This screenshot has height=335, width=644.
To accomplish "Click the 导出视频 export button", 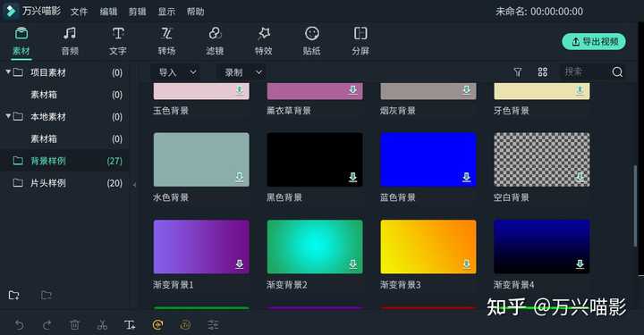I will pyautogui.click(x=594, y=41).
